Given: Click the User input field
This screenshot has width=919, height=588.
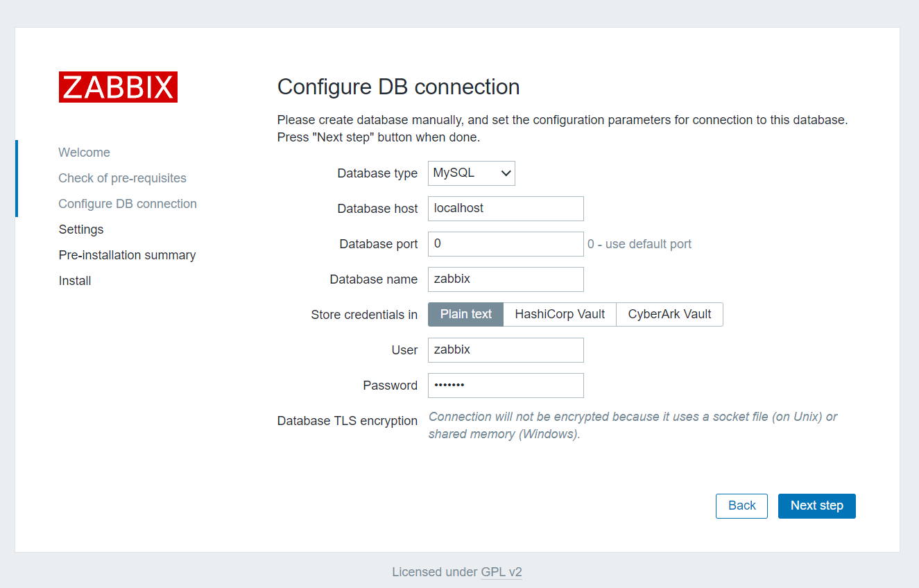Looking at the screenshot, I should click(506, 350).
